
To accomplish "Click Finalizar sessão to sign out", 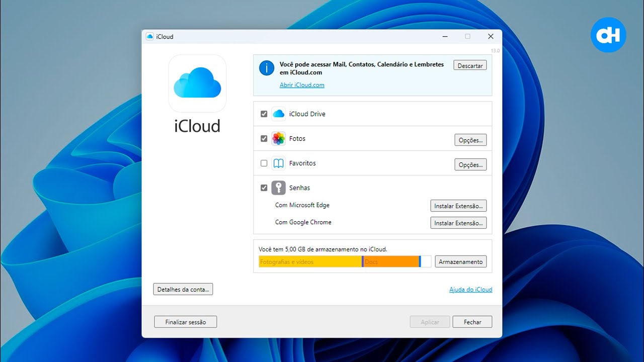I will click(x=186, y=322).
